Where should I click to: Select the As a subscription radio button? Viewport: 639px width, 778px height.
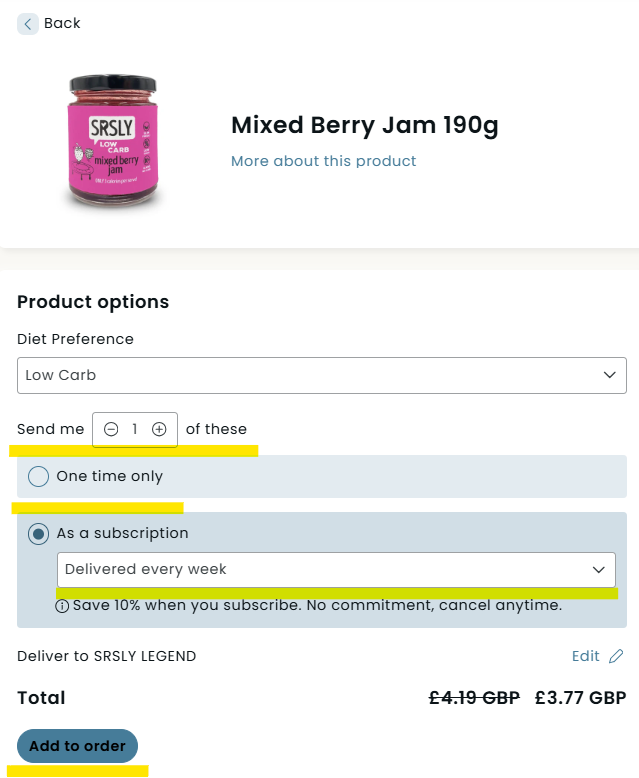(x=38, y=534)
